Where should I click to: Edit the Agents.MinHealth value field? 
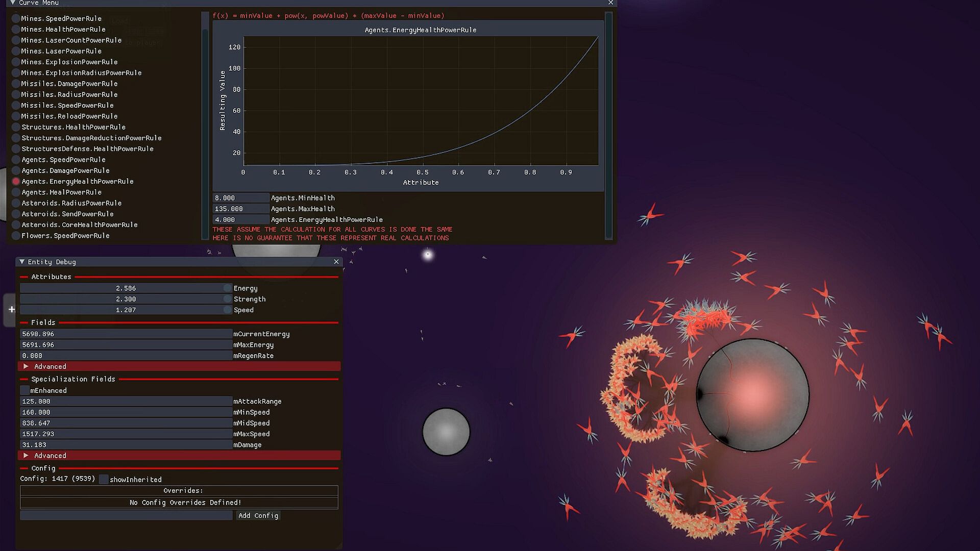pyautogui.click(x=241, y=198)
